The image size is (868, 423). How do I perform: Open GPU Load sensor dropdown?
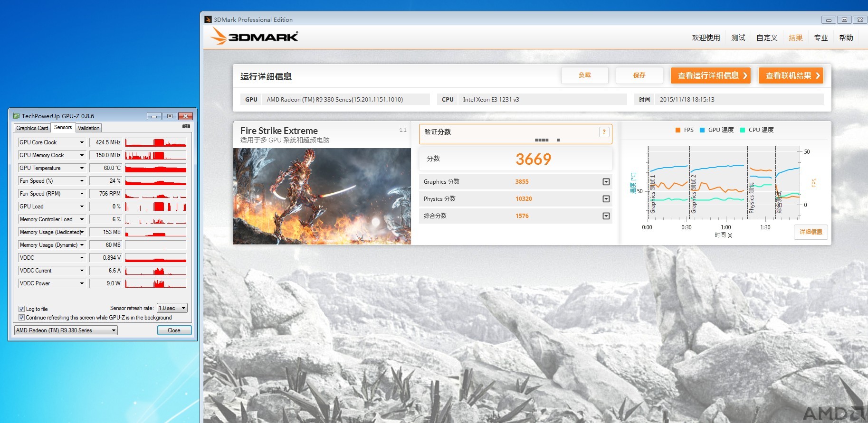(x=82, y=207)
